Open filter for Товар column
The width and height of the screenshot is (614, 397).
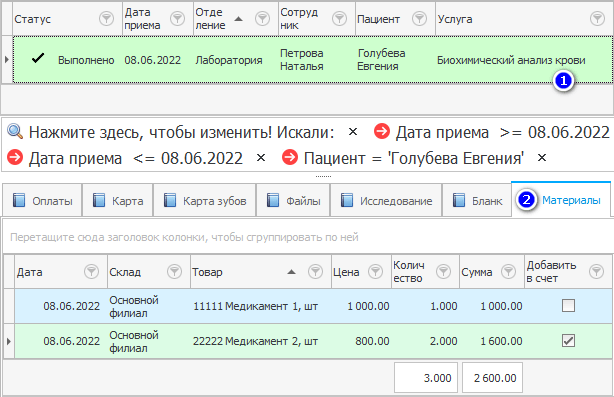315,271
